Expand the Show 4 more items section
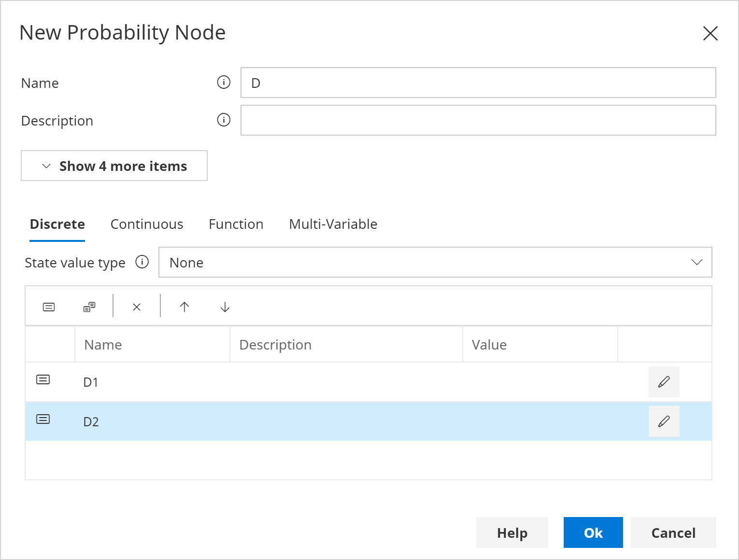 [x=114, y=166]
